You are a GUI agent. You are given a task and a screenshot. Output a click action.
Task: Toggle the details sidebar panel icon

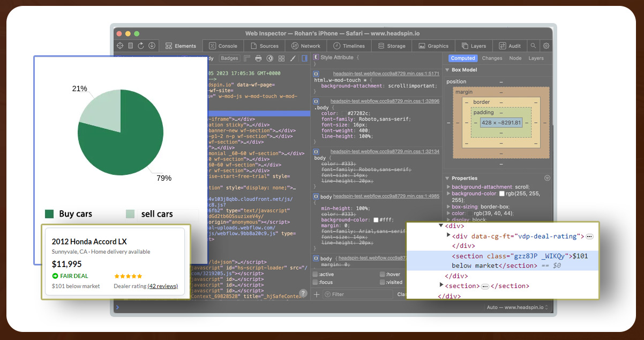[304, 58]
